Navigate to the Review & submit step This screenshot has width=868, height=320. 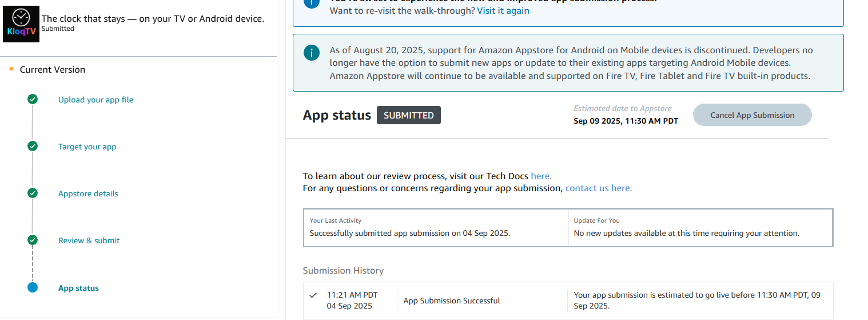click(89, 240)
